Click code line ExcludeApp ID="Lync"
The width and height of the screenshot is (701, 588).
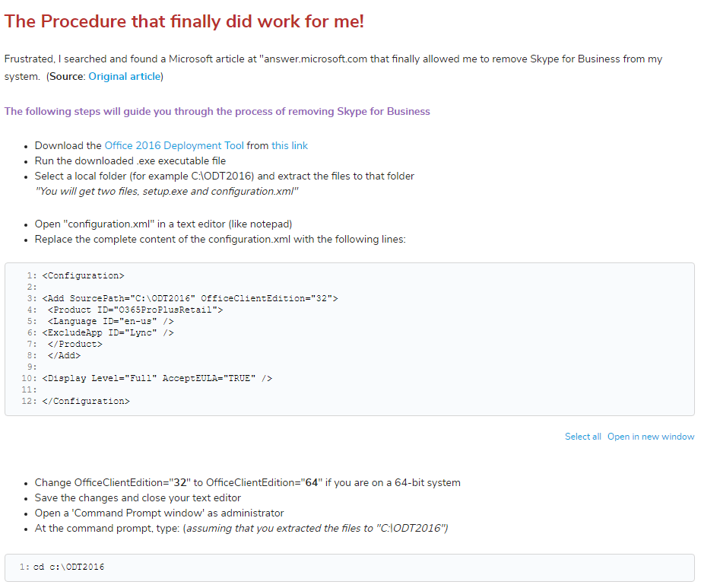[108, 332]
